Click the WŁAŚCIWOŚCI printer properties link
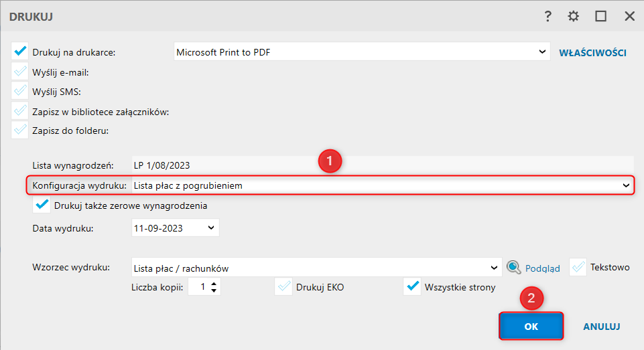 coord(592,52)
